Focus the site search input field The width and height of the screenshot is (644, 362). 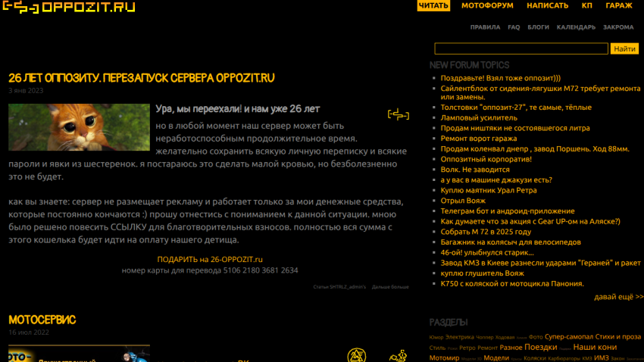tap(521, 48)
